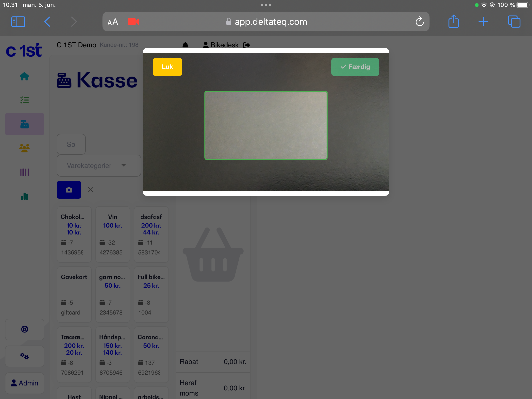The width and height of the screenshot is (532, 399).
Task: Tap the Wi-Fi status icon
Action: coord(484,5)
